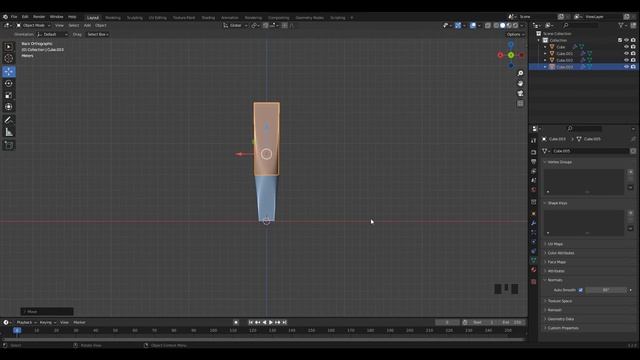Select the Annotate pencil tool
Image resolution: width=640 pixels, height=360 pixels.
tap(9, 120)
